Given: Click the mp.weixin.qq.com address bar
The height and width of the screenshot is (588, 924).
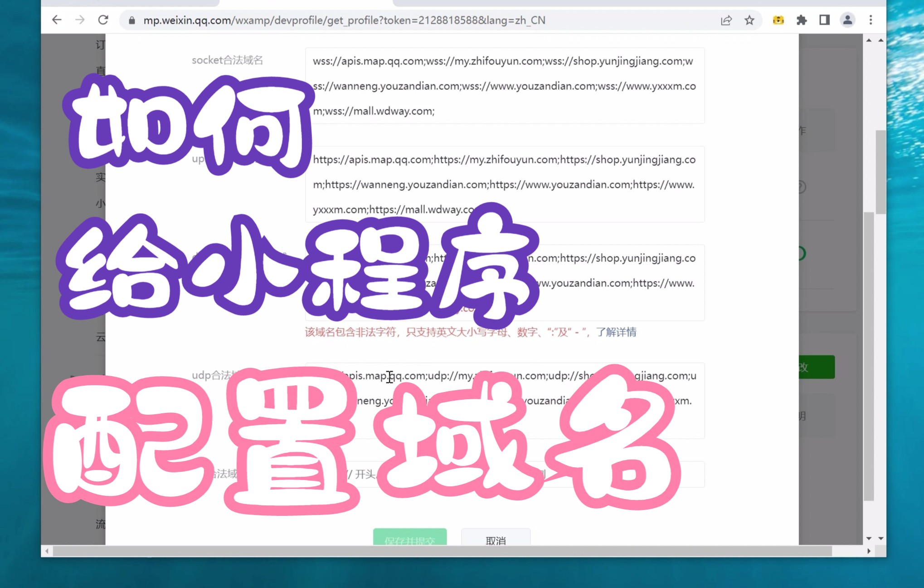Looking at the screenshot, I should pos(345,20).
